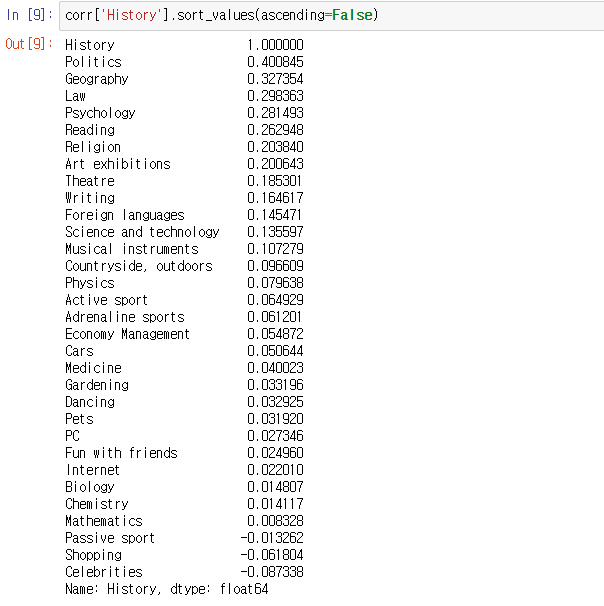Click the Biology row label

pyautogui.click(x=90, y=487)
